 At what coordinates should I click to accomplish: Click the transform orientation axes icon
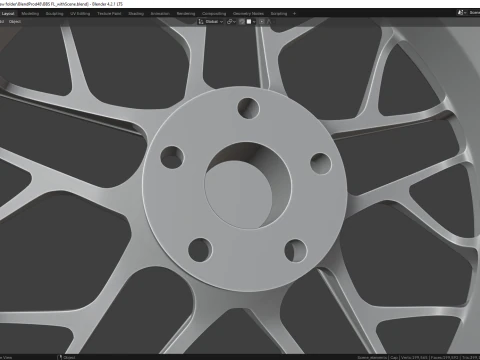(201, 22)
